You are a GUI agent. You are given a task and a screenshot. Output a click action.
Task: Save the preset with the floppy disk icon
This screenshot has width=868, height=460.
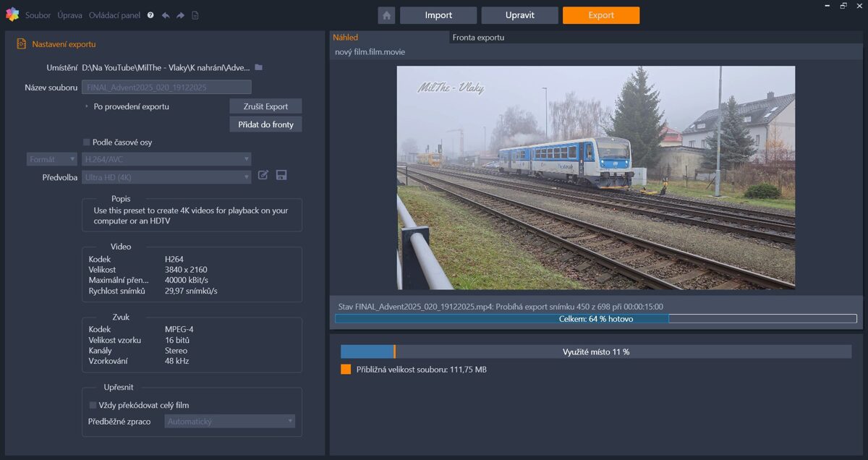[x=281, y=175]
